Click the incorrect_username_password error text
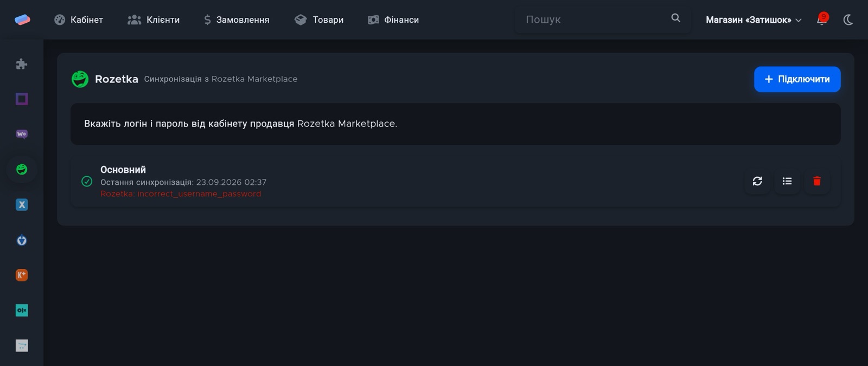 point(181,194)
